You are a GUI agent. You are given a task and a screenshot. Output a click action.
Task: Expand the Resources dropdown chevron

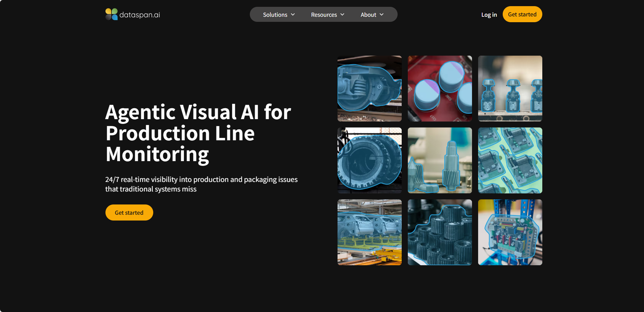coord(342,15)
